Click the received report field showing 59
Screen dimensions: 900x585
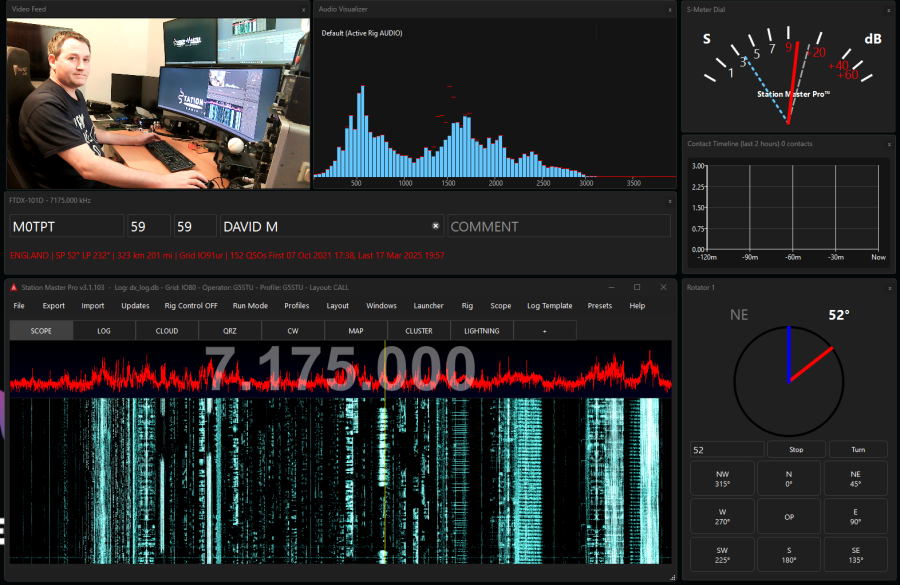coord(195,226)
